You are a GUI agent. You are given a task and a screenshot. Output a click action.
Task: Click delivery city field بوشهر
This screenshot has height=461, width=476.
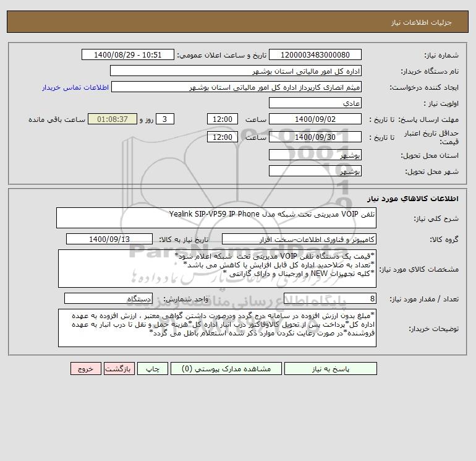click(x=315, y=171)
